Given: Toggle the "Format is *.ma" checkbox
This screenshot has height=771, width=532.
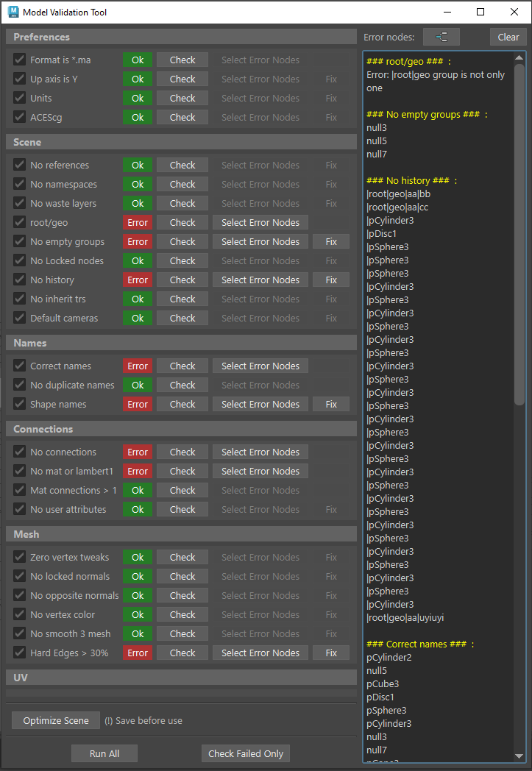Looking at the screenshot, I should 19,60.
